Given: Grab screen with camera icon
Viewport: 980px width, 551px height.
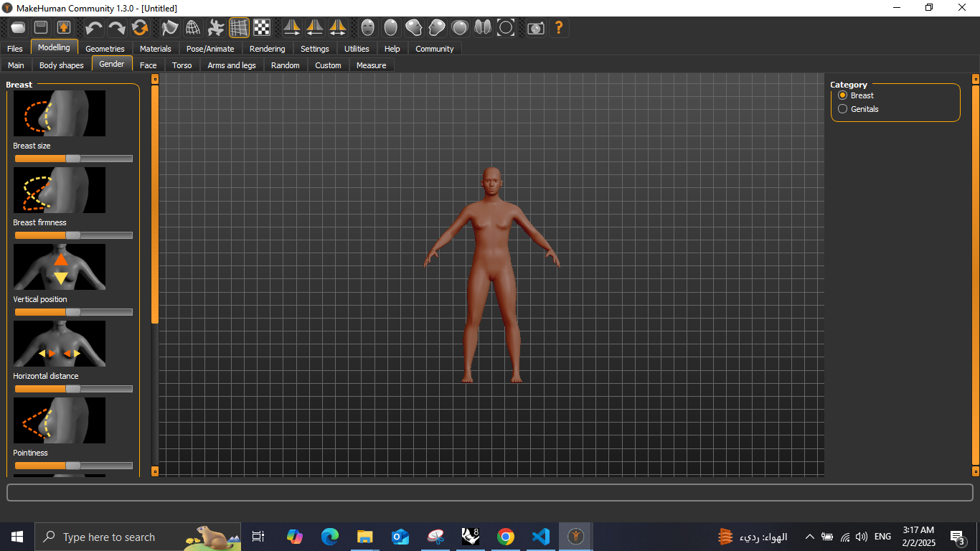Looking at the screenshot, I should [x=536, y=28].
